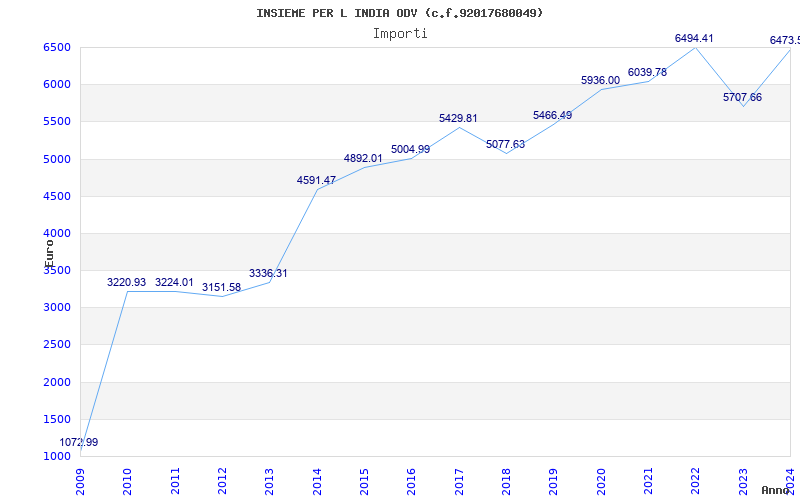
Task: Select the 5077.63 data label
Action: 506,144
